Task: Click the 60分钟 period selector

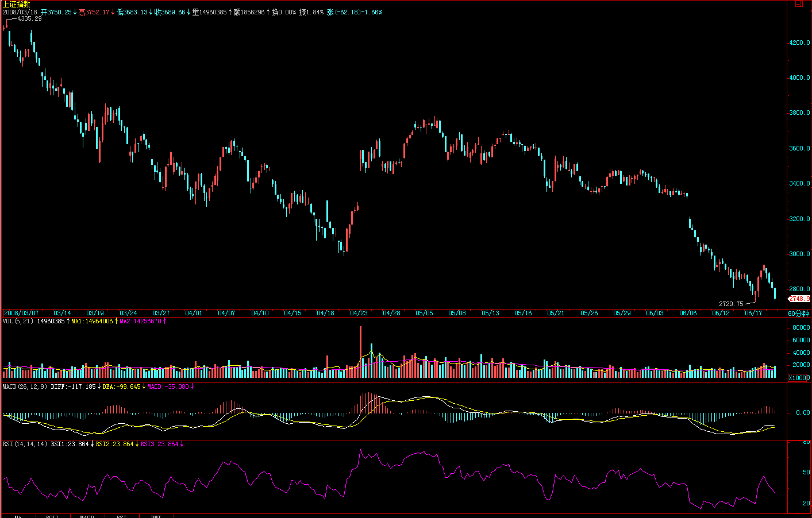Action: pos(798,314)
